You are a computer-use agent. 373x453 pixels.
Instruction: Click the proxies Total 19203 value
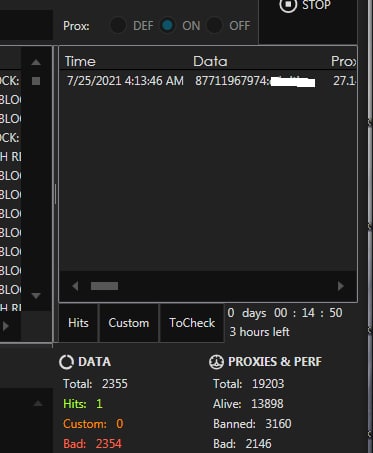pos(268,384)
